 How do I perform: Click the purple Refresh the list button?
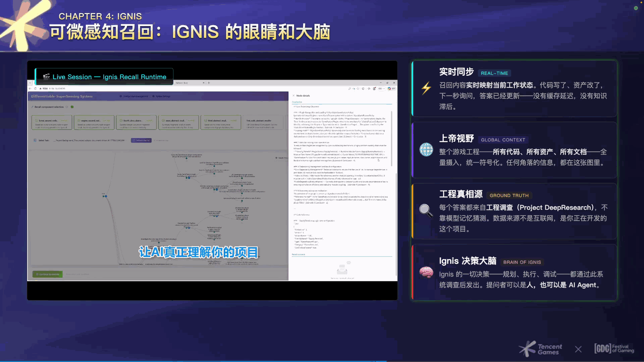pyautogui.click(x=141, y=140)
